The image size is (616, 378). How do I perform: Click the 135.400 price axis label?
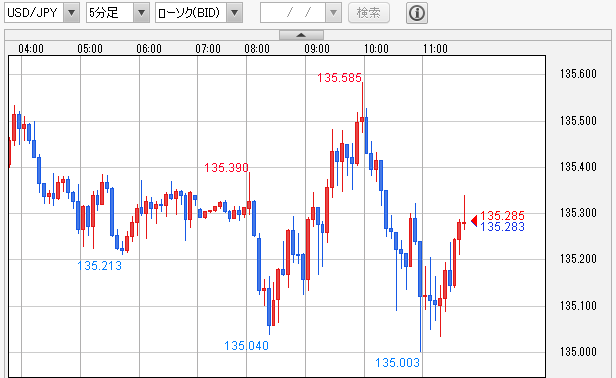578,167
